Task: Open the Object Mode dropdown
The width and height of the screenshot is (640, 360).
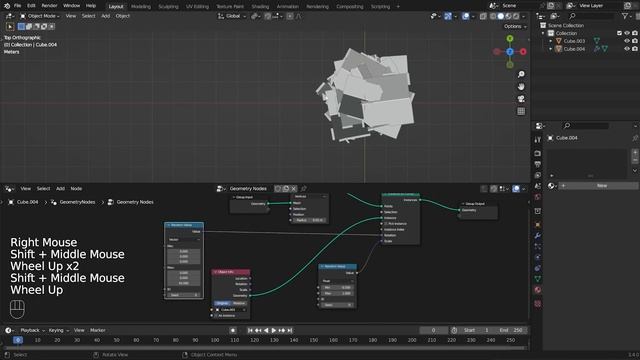Action: click(x=40, y=16)
